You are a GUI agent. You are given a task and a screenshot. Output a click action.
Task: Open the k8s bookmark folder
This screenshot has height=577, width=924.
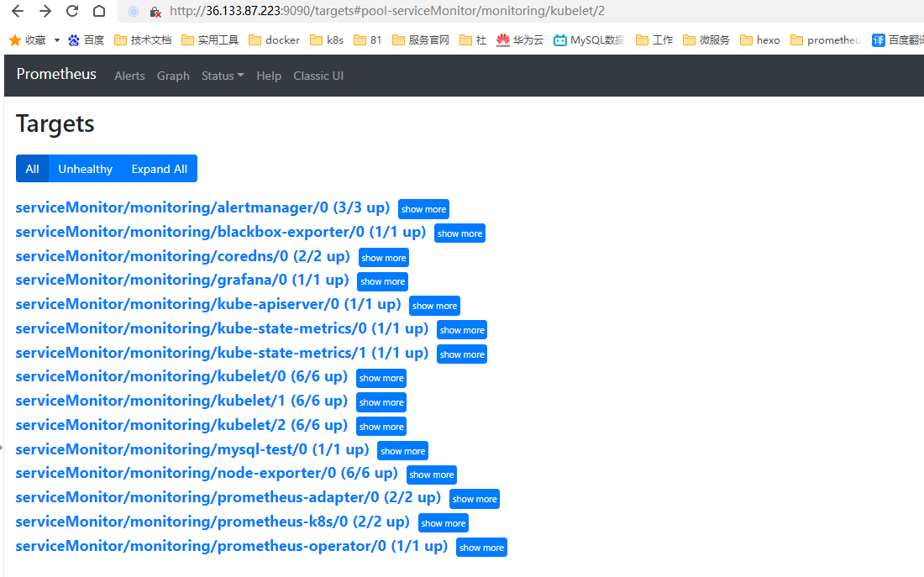pyautogui.click(x=327, y=40)
